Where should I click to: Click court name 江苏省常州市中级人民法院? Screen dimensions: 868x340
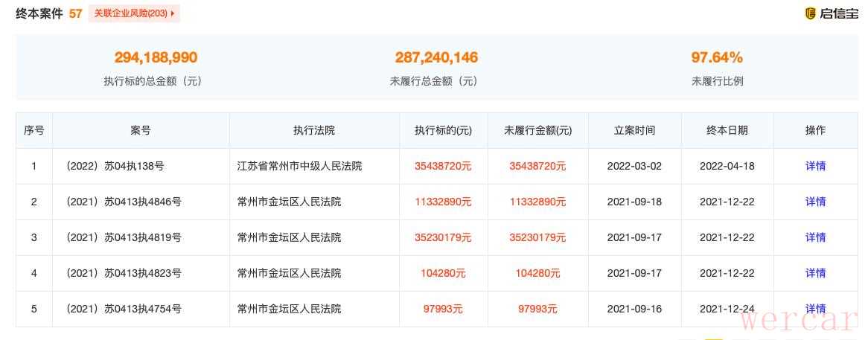tap(299, 166)
